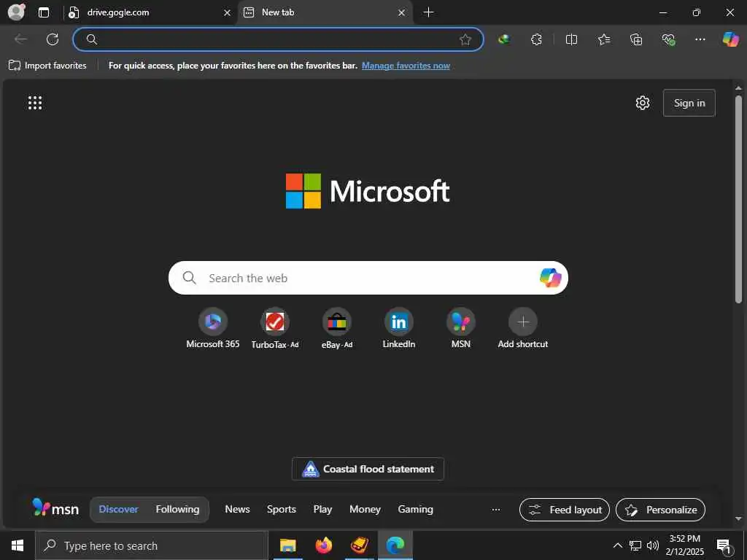Open the Play category
Image resolution: width=747 pixels, height=560 pixels.
(x=322, y=509)
